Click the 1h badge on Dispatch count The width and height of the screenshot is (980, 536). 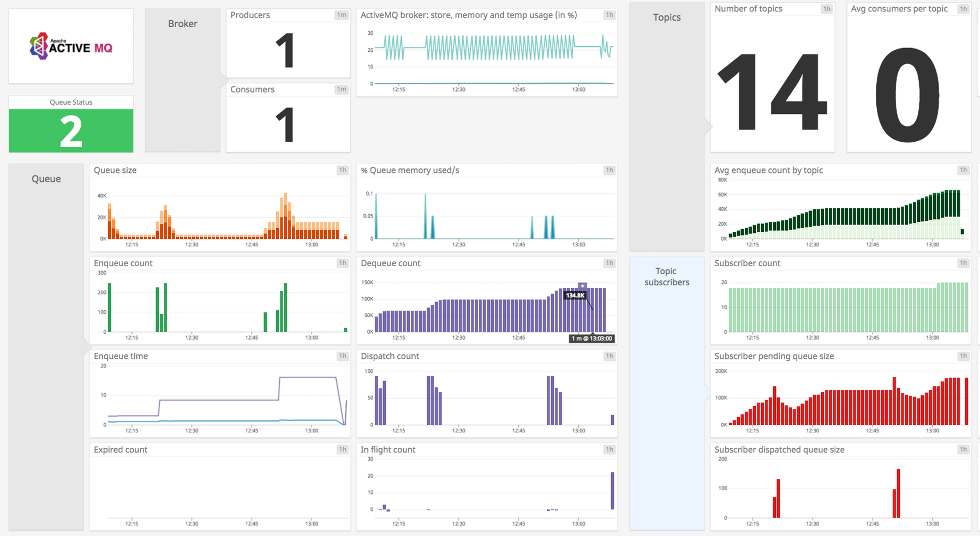pos(609,356)
